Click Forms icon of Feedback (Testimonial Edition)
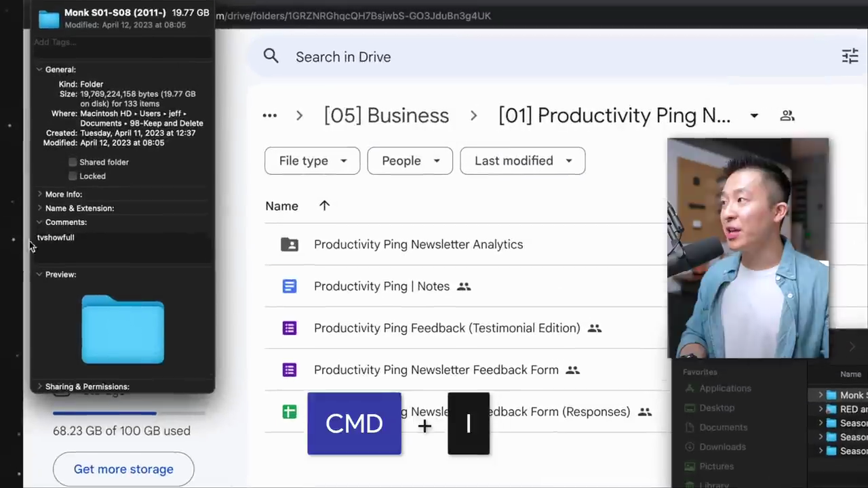 290,328
